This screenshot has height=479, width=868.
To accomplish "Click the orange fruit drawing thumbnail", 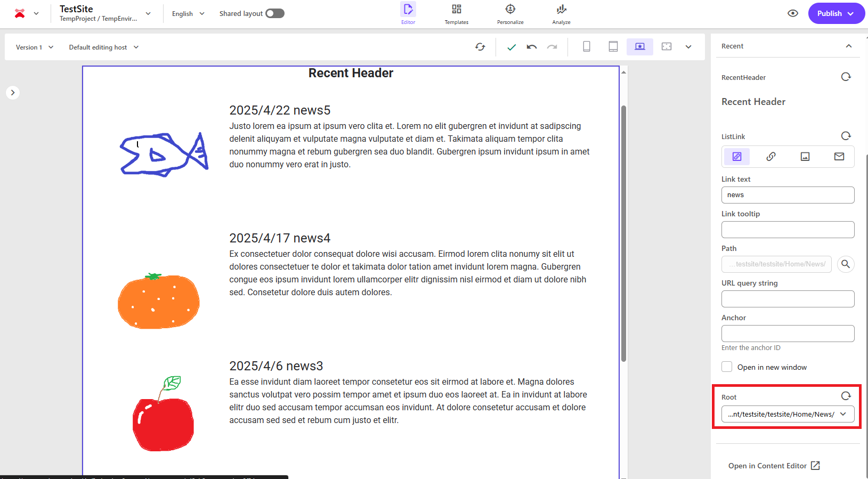I will point(159,301).
